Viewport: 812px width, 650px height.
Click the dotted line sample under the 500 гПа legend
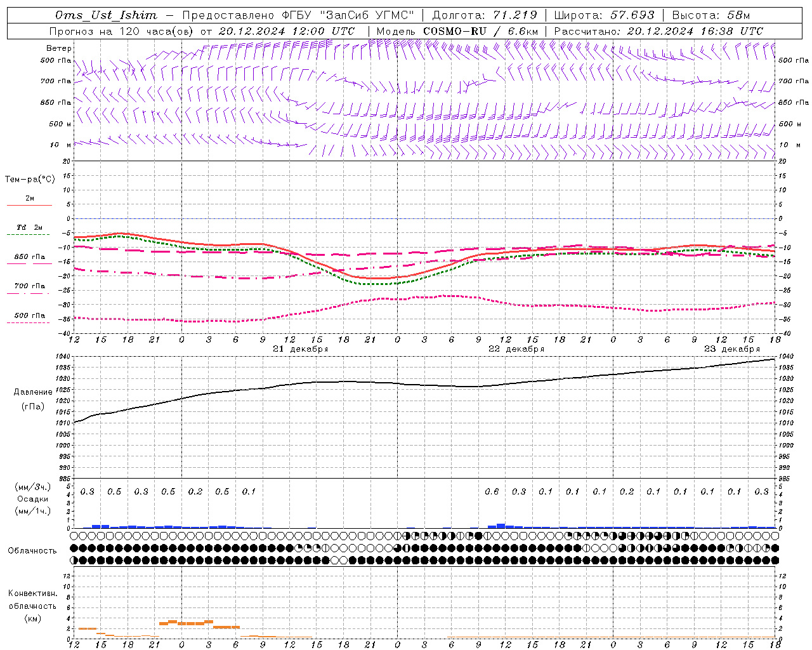[x=29, y=323]
